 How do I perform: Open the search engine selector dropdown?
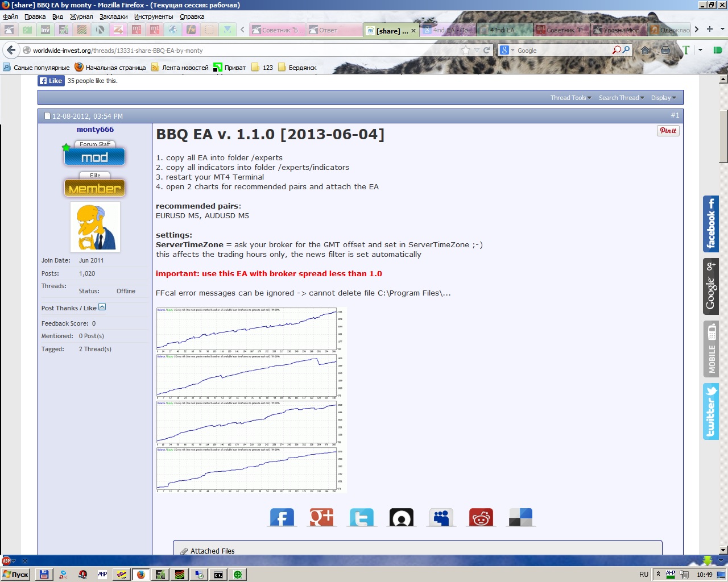coord(506,50)
